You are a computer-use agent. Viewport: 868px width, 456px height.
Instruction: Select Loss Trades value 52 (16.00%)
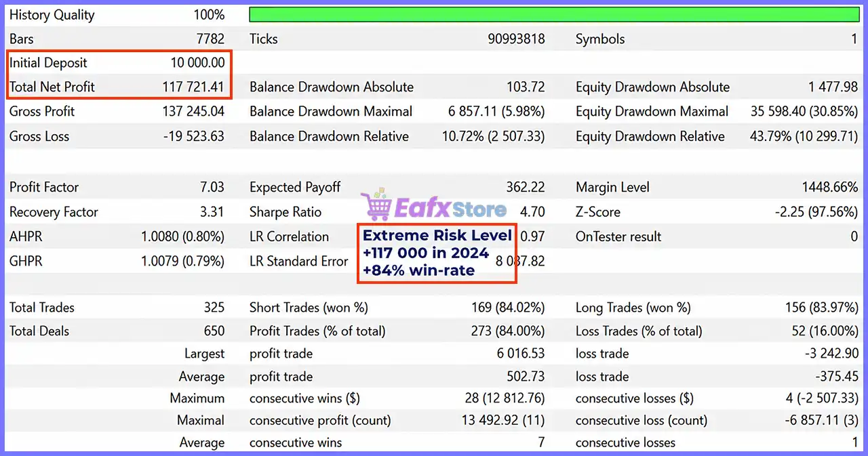(825, 331)
